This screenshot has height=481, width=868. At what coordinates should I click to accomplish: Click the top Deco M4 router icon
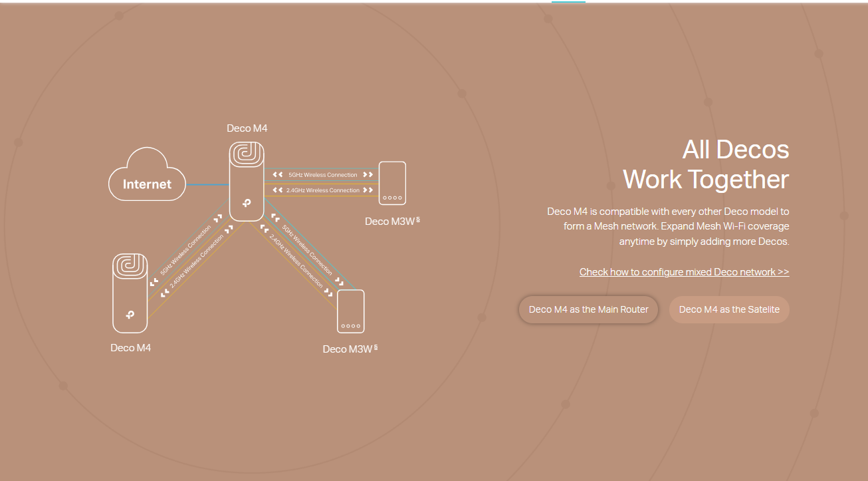247,181
